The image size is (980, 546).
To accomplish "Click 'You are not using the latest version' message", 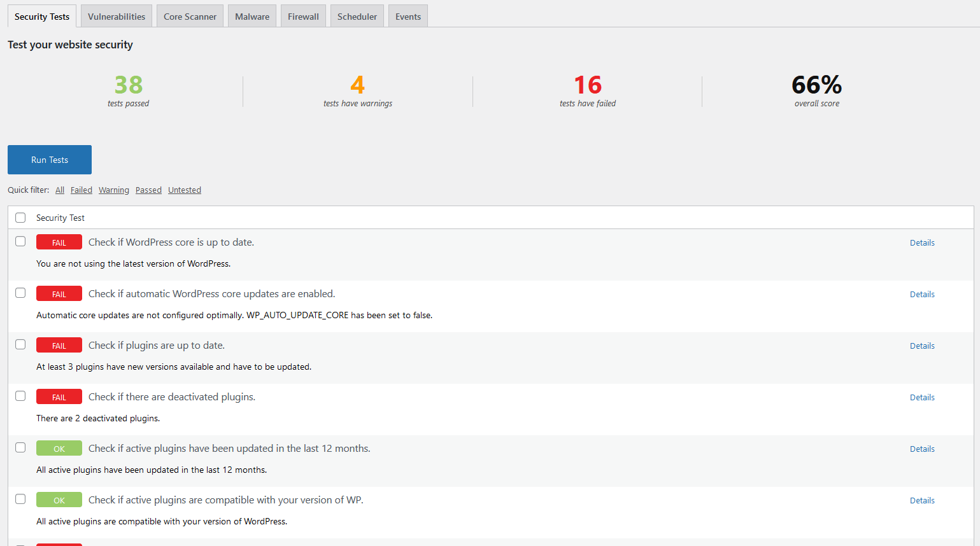I will tap(134, 264).
